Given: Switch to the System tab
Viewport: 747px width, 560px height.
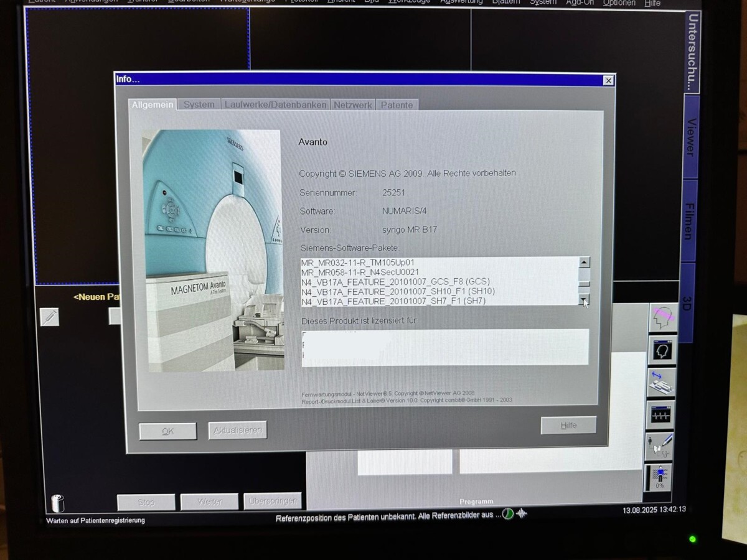Looking at the screenshot, I should [199, 105].
